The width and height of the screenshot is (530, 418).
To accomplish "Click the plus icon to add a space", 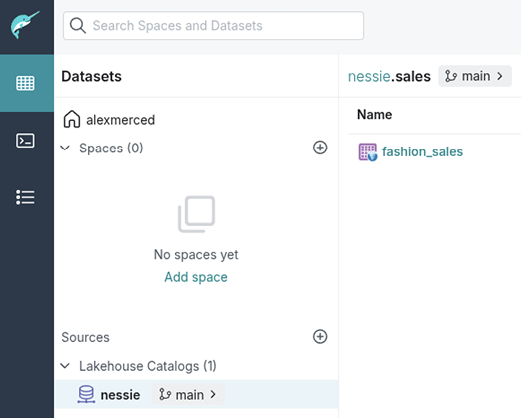I will coord(320,147).
